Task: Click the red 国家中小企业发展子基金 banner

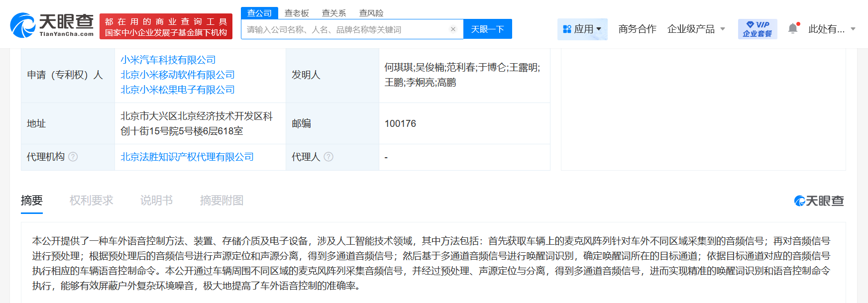Action: pos(166,26)
